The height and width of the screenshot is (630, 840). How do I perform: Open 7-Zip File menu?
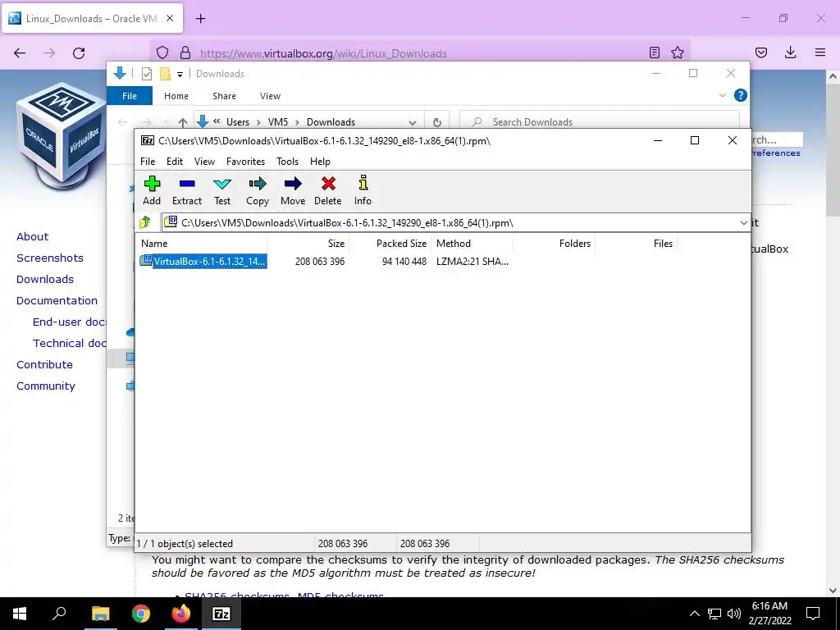[148, 162]
